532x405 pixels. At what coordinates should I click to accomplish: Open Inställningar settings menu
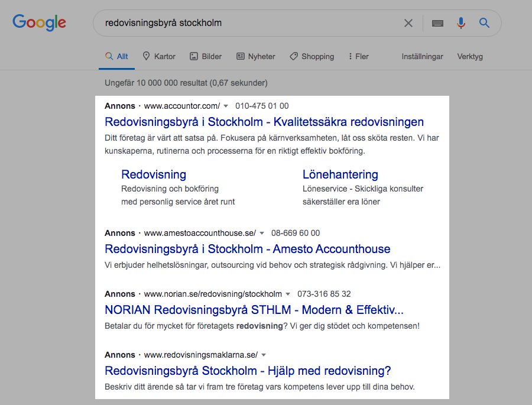(x=423, y=56)
